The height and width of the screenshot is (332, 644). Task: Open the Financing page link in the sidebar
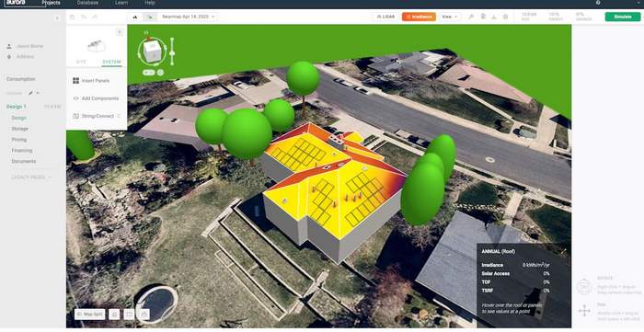pyautogui.click(x=22, y=151)
